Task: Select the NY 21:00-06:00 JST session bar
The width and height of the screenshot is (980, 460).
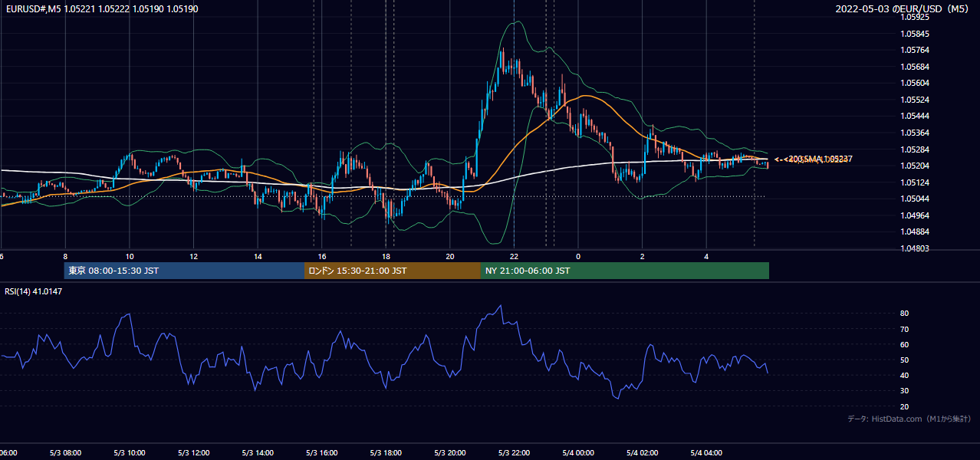Action: (x=625, y=271)
